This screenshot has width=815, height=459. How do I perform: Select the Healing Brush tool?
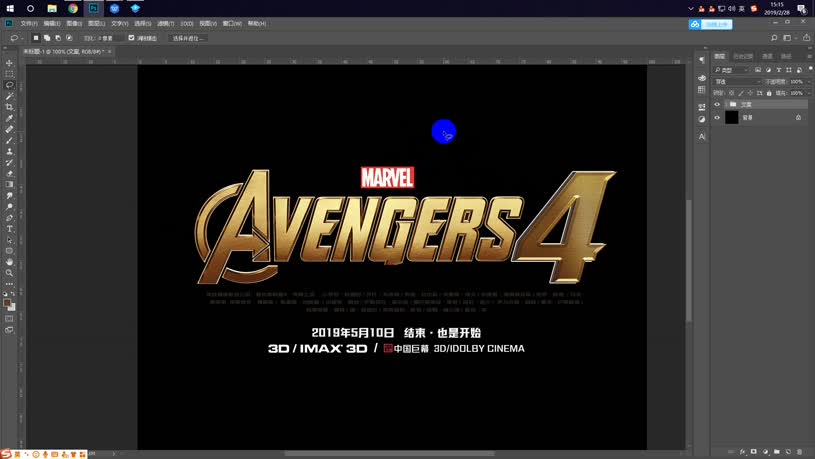point(9,129)
